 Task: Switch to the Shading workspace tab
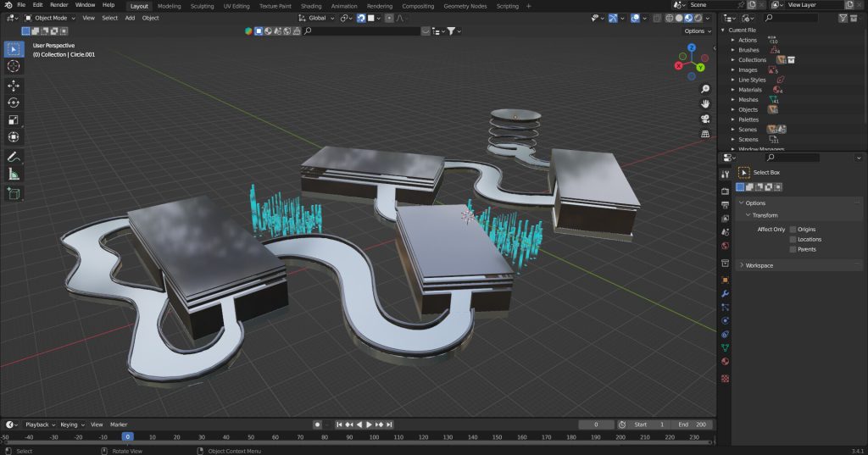point(311,6)
